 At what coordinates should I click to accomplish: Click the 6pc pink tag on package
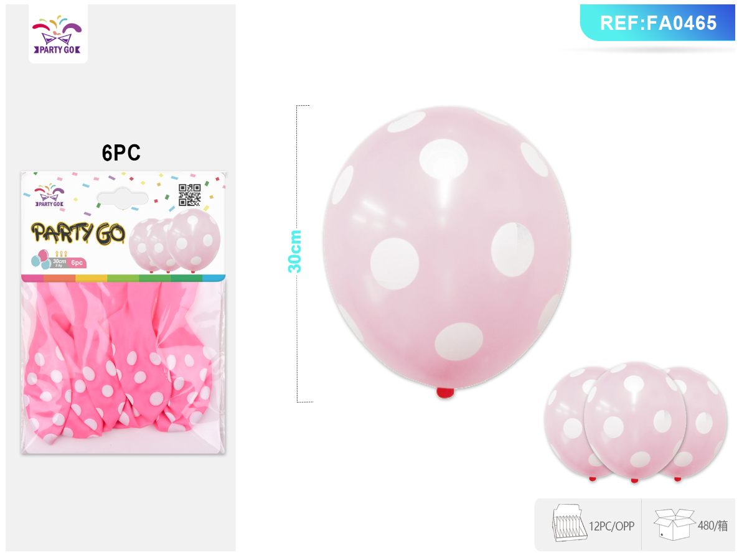(77, 263)
